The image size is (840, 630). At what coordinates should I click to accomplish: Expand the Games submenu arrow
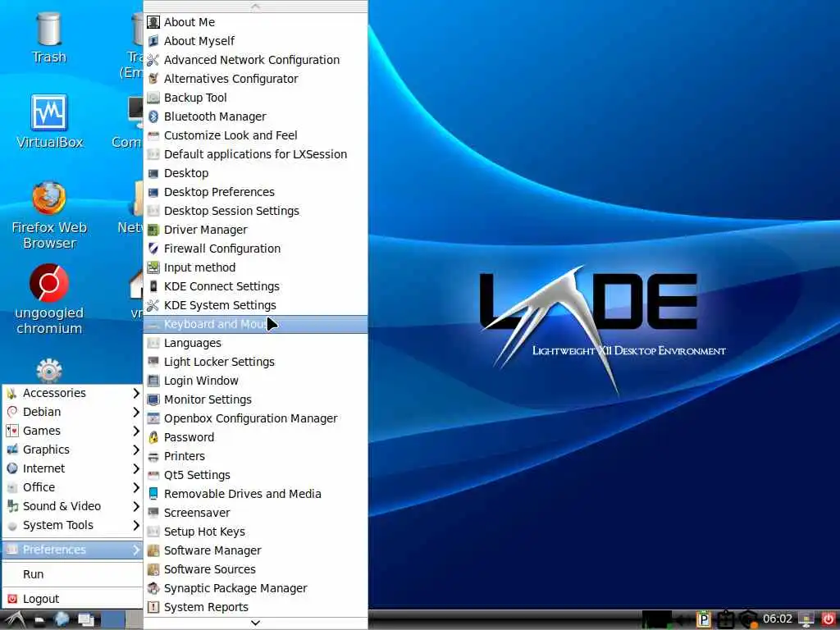135,431
